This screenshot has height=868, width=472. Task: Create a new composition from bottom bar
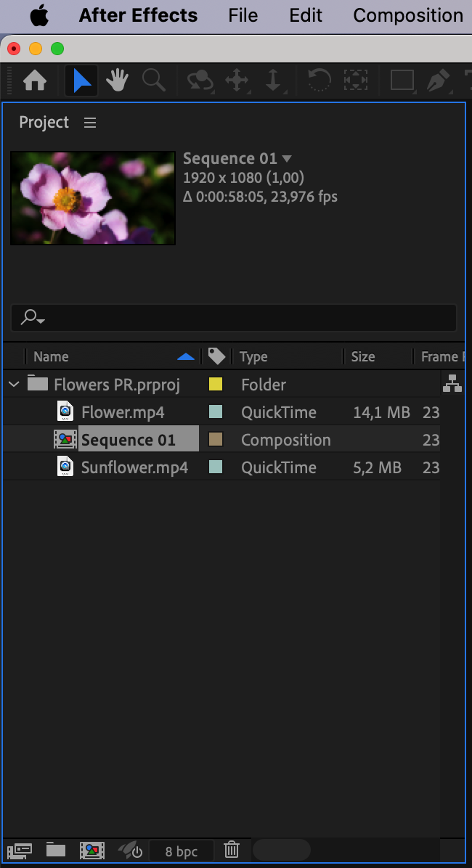tap(92, 850)
